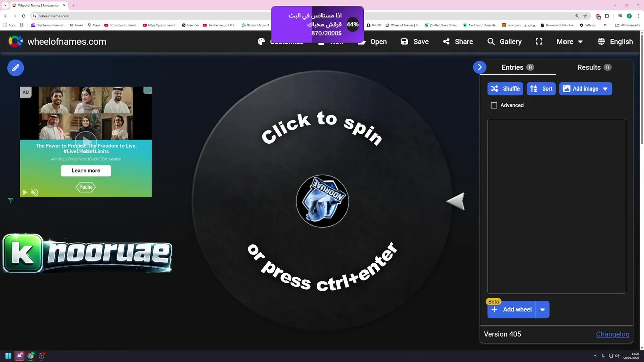Click the Add image button

click(x=580, y=89)
